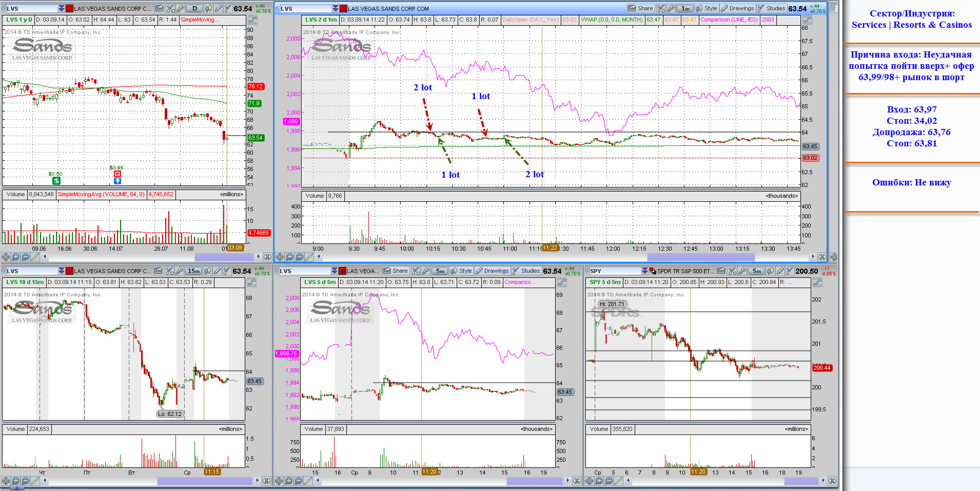Toggle curve icon beside LVS 5m chart legend
Viewport: 980px width, 491px height.
click(562, 282)
